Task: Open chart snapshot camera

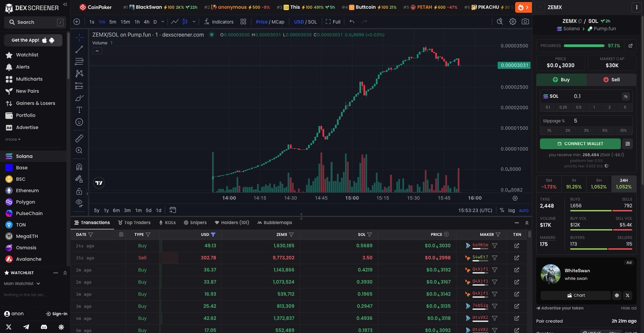Action: [x=525, y=21]
